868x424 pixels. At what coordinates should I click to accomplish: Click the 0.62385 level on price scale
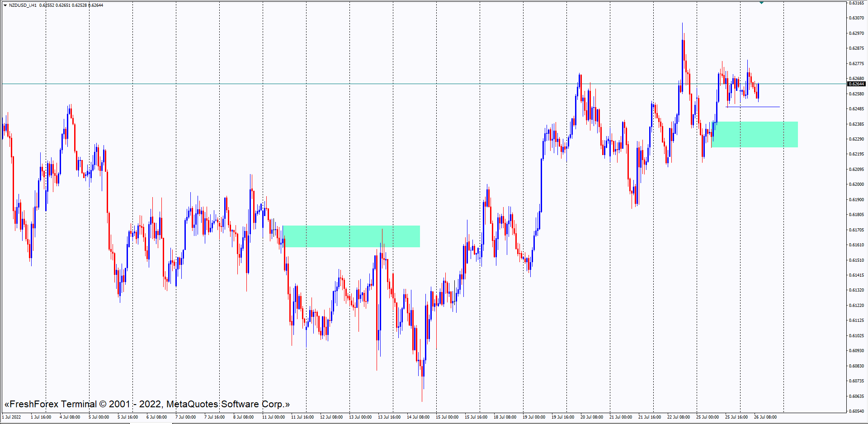(x=856, y=124)
